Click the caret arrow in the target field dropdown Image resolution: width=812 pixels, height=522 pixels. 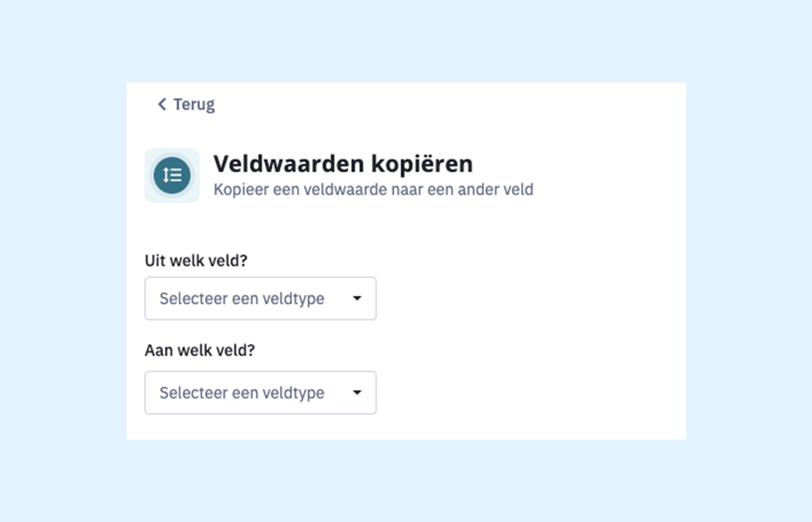tap(357, 393)
